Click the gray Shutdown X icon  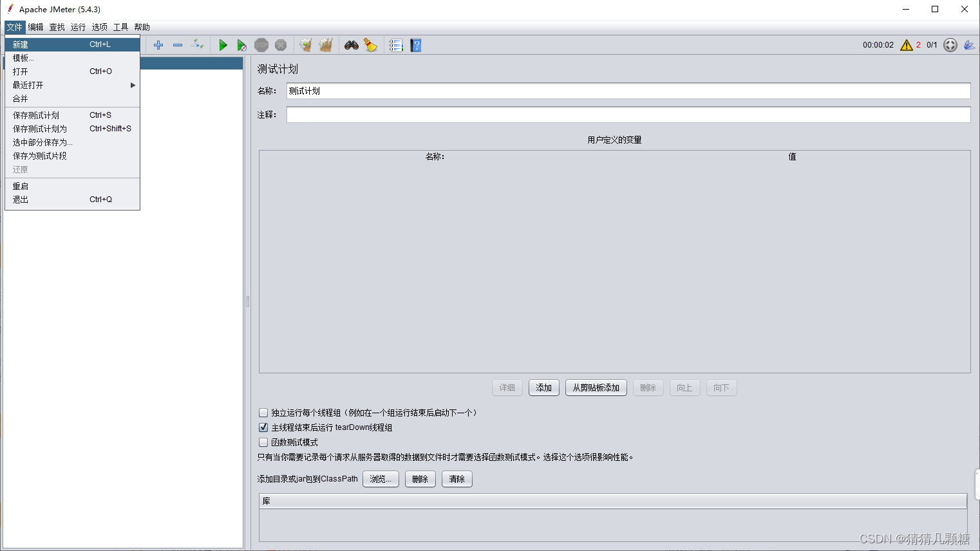tap(281, 45)
